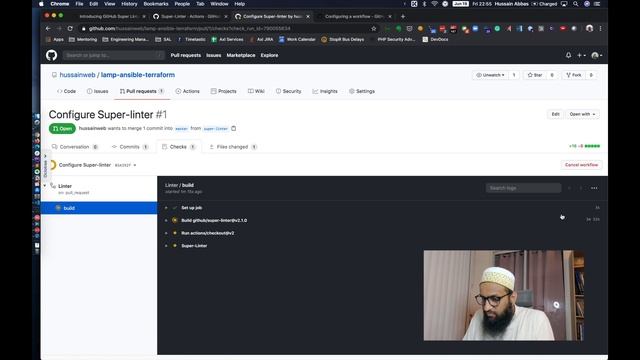Open the Commits tab
Viewport: 640px width, 360px height.
[x=130, y=147]
